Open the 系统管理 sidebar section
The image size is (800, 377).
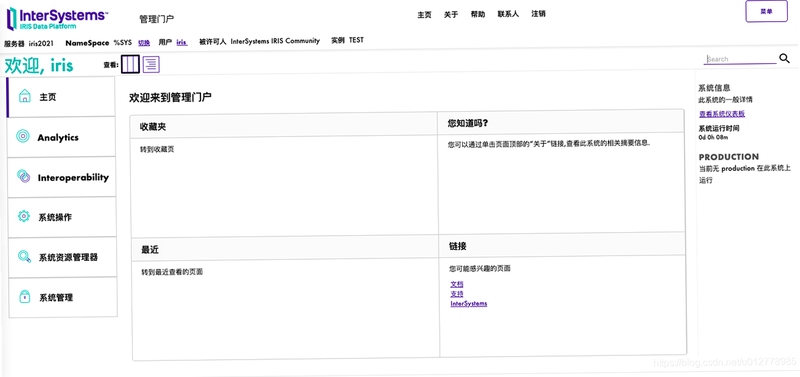63,297
